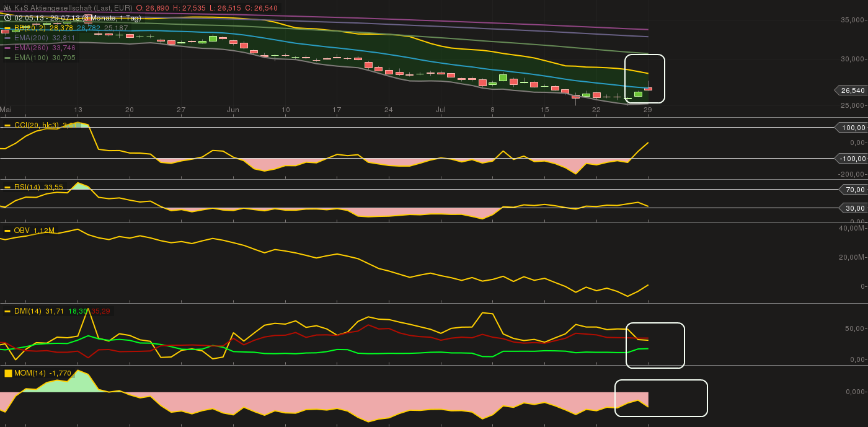
Task: Click the K+S Aktiengesellschaft (Last, EUR) title
Action: [74, 8]
